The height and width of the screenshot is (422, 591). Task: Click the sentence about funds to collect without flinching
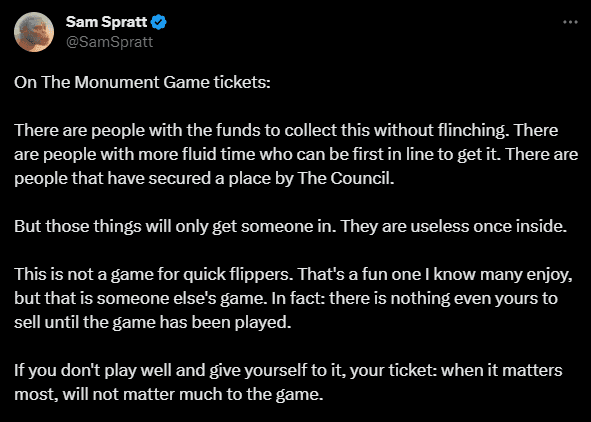[x=262, y=130]
